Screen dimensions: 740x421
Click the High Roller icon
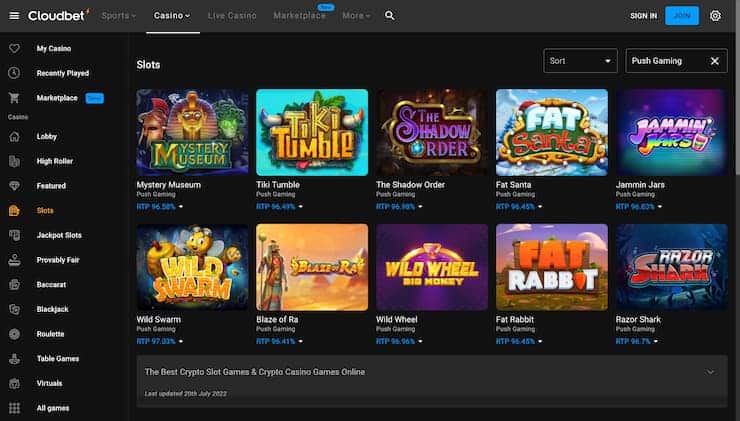[15, 161]
